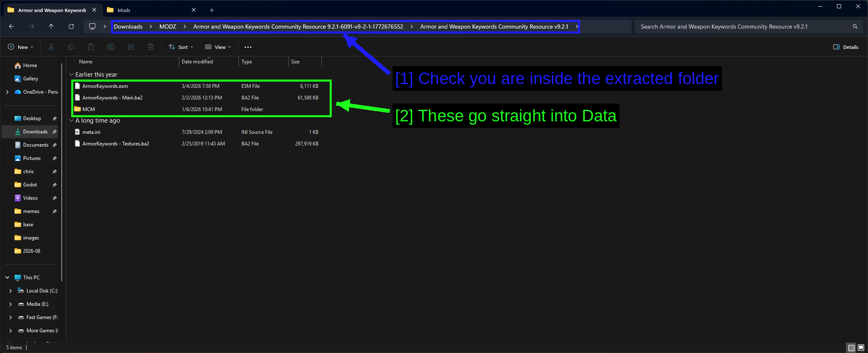Toggle the Details pane
This screenshot has height=353, width=868.
pos(846,47)
